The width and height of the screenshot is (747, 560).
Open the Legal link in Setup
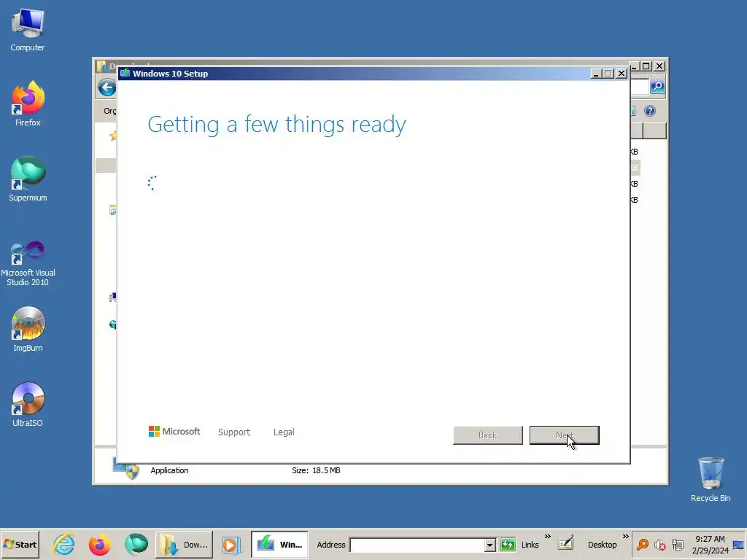(284, 432)
